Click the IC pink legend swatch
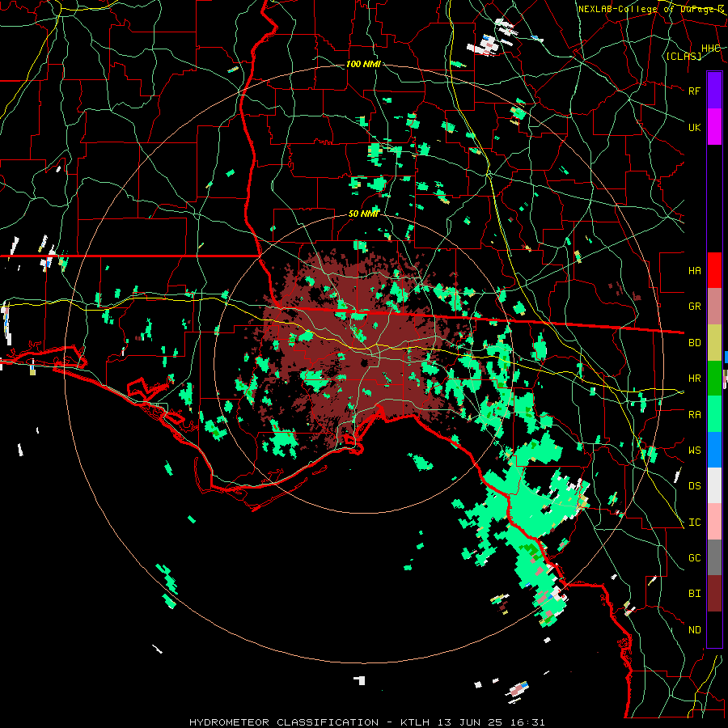Screen dimensions: 728x728 (714, 522)
